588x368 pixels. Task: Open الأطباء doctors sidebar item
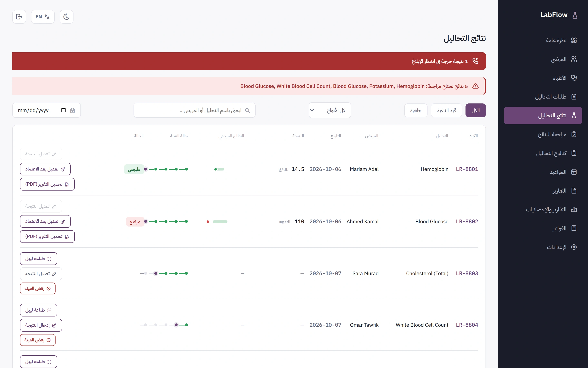[543, 78]
